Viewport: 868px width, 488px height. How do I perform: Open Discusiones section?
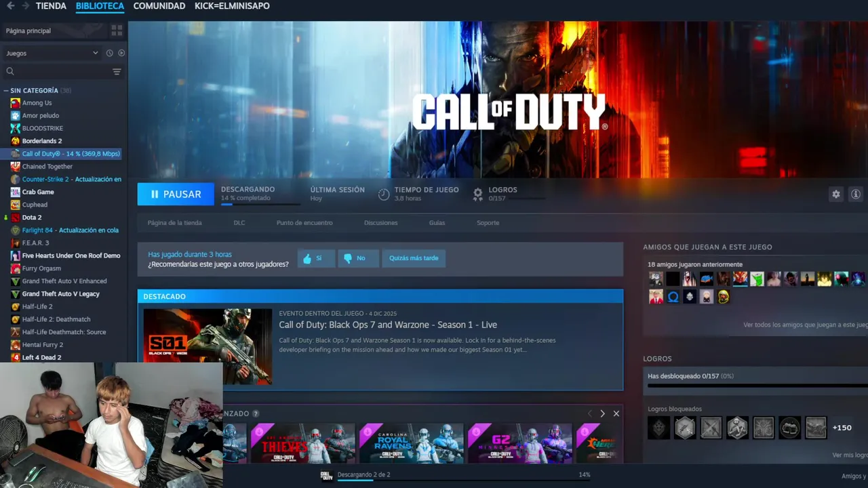click(380, 223)
